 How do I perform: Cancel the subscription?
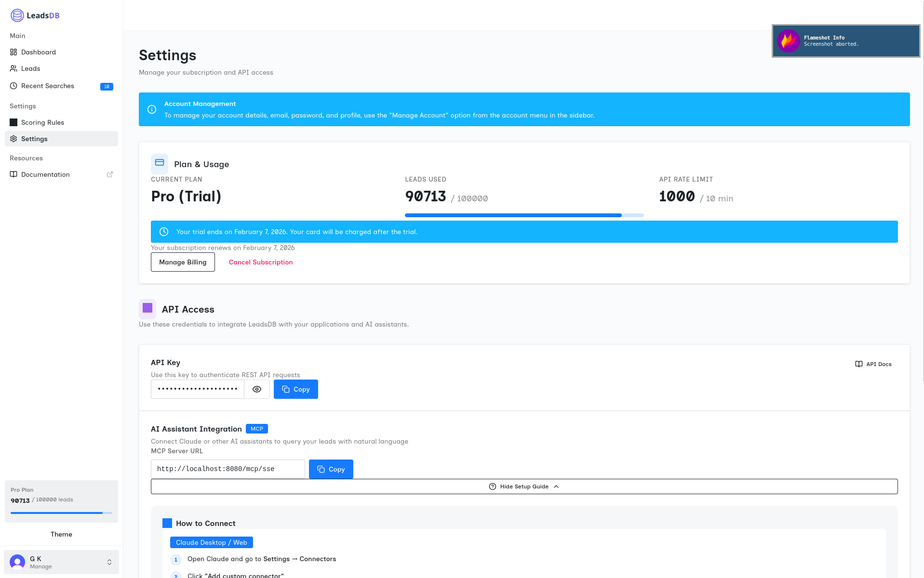pos(260,262)
